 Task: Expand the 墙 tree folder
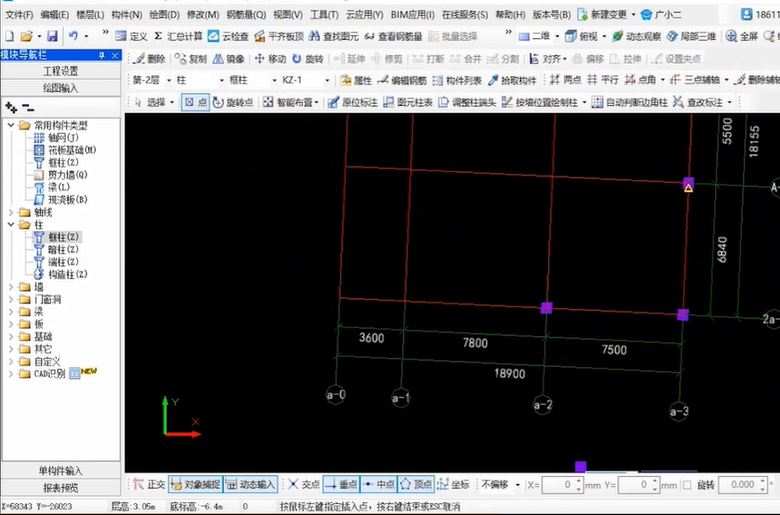tap(10, 287)
